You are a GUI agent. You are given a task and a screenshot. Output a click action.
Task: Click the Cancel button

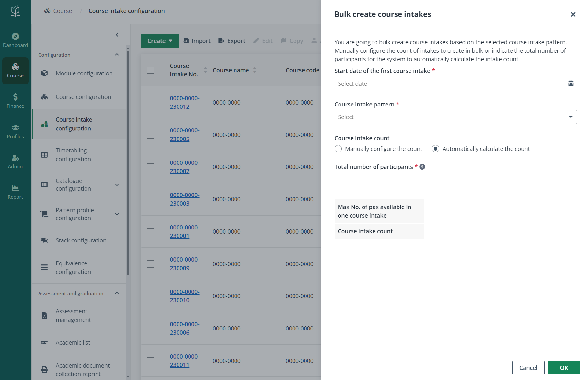(x=528, y=368)
